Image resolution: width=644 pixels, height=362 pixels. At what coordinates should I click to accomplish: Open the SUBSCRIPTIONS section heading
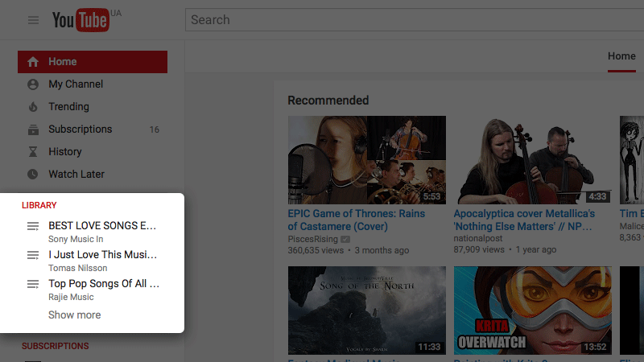click(x=55, y=346)
